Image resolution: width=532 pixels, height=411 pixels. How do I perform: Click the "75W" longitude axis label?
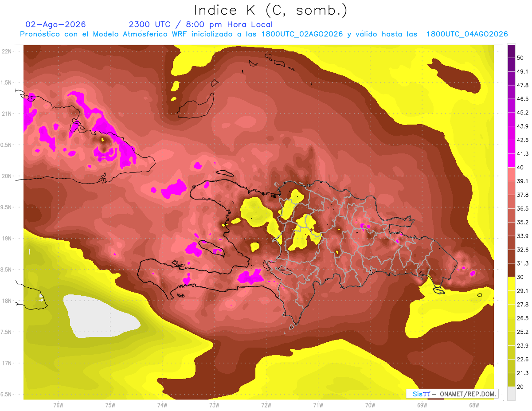[110, 405]
